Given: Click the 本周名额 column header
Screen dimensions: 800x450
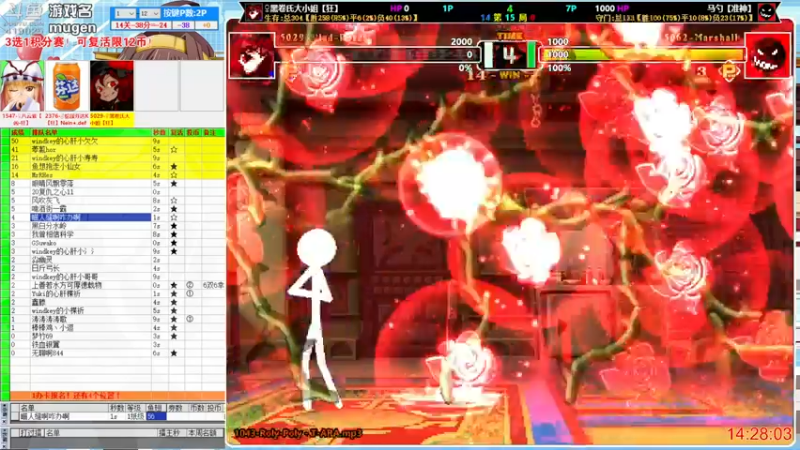Looking at the screenshot, I should point(203,433).
